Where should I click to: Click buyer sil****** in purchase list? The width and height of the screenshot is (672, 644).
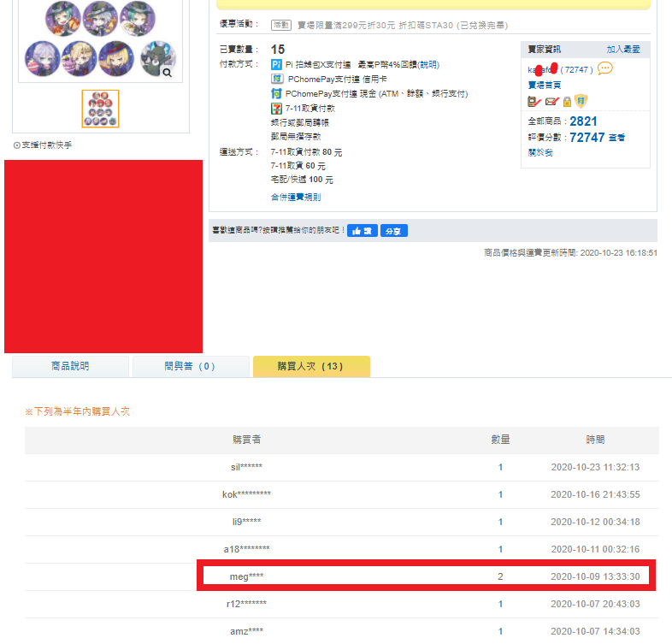tap(246, 467)
